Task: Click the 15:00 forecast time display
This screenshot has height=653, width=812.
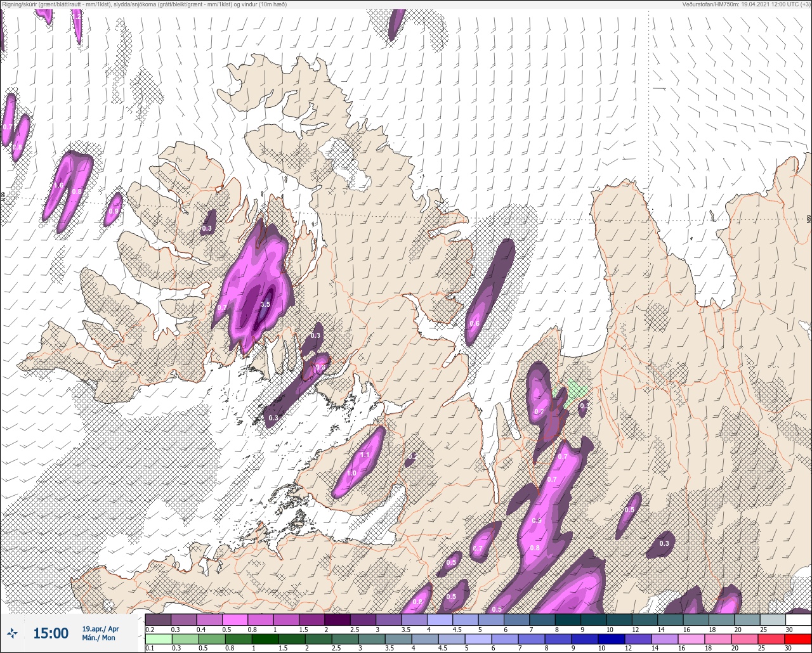Action: 51,633
